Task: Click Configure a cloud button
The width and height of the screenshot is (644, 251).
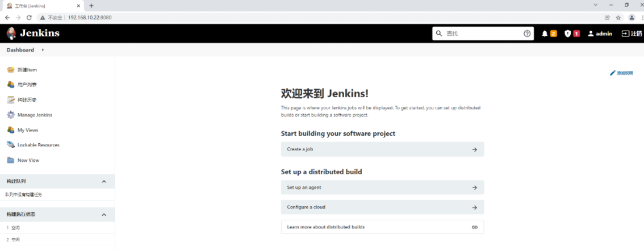Action: click(382, 207)
